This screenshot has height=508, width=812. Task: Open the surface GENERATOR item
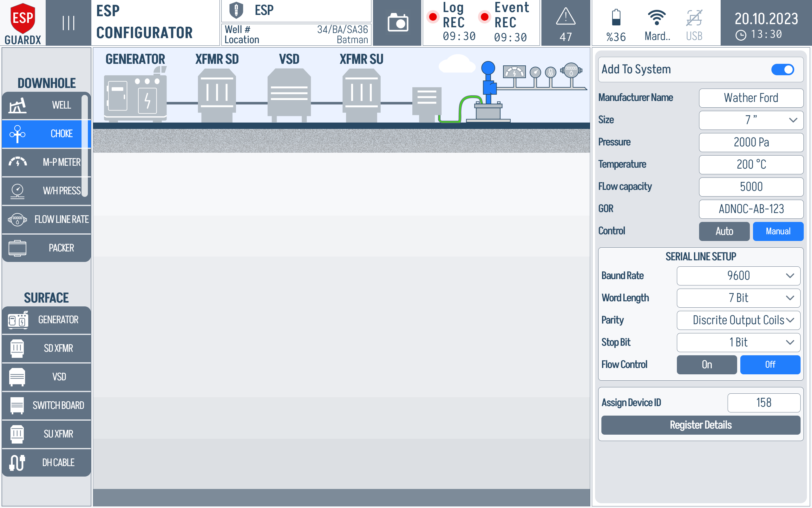46,320
